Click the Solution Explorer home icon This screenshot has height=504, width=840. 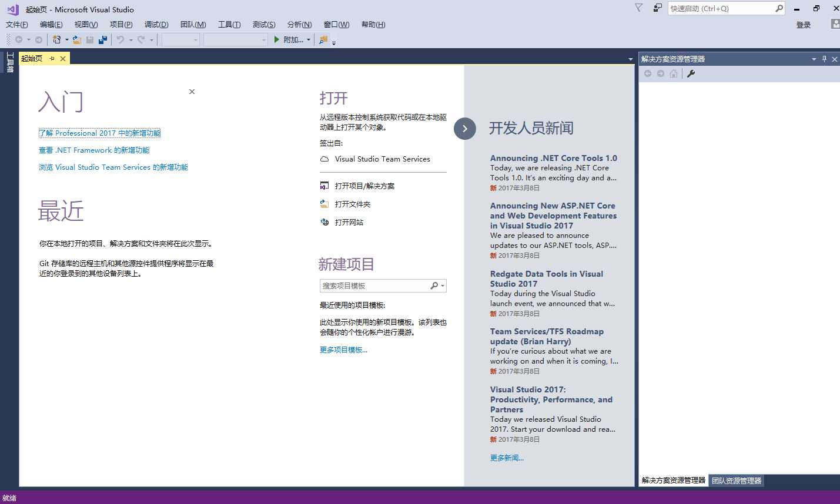(x=674, y=73)
